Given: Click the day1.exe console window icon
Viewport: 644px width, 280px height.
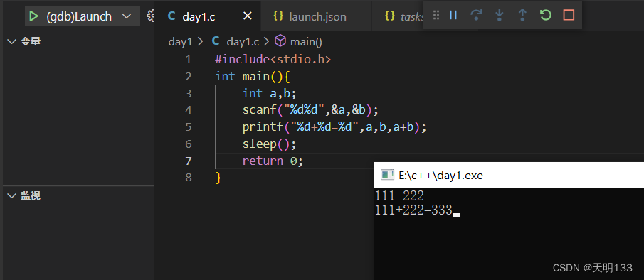Looking at the screenshot, I should pos(387,175).
